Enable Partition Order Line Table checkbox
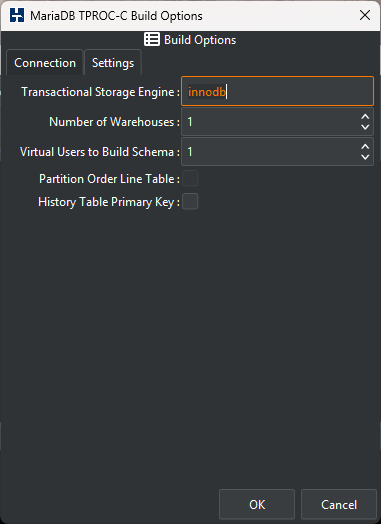The image size is (381, 524). (190, 178)
